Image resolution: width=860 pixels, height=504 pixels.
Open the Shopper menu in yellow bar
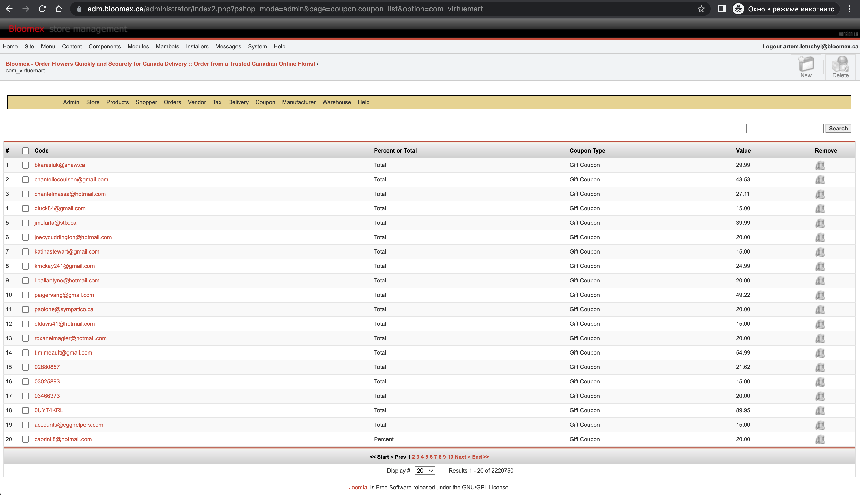tap(146, 102)
